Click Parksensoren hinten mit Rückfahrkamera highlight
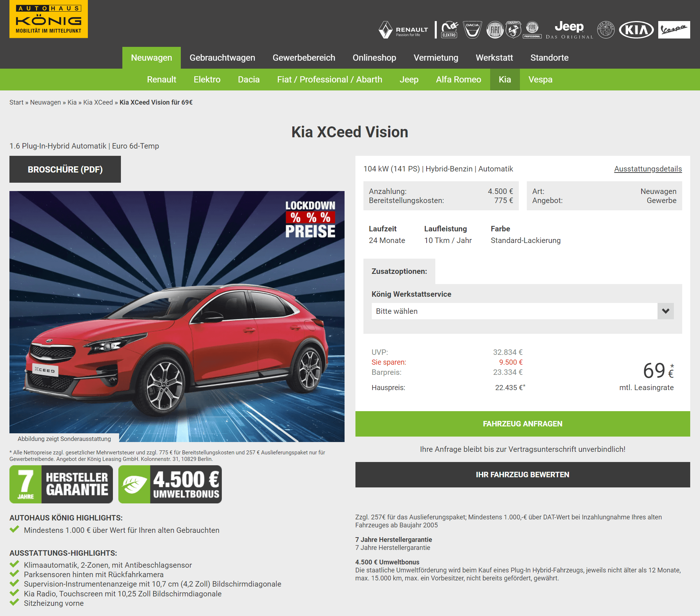Screen dimensions: 700x616 pos(94,575)
